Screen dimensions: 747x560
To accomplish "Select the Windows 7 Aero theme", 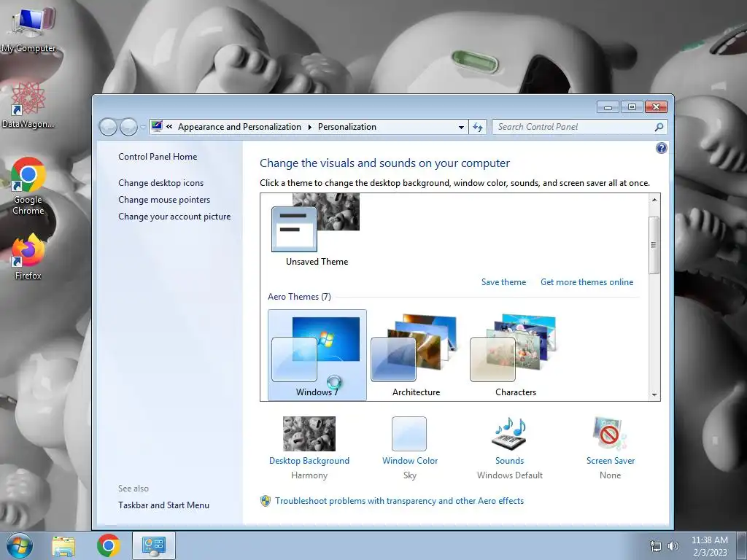I will point(317,355).
